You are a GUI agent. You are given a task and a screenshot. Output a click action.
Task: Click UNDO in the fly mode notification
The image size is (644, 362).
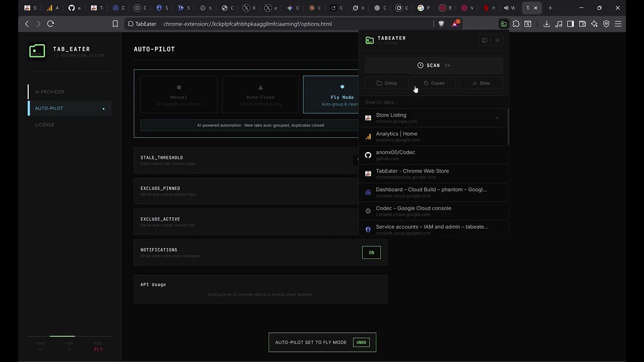361,342
